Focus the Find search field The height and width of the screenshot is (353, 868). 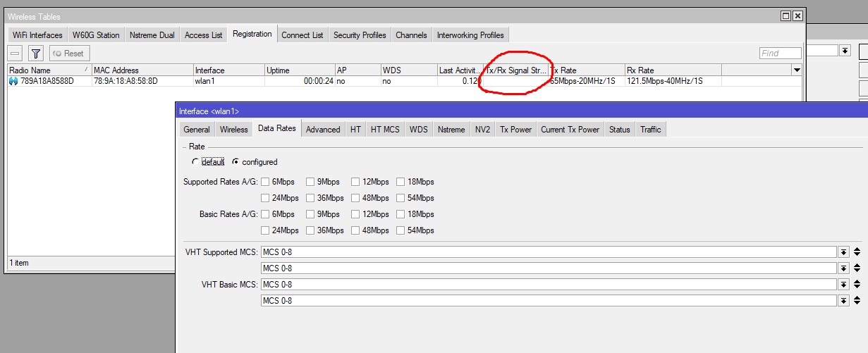(x=781, y=53)
